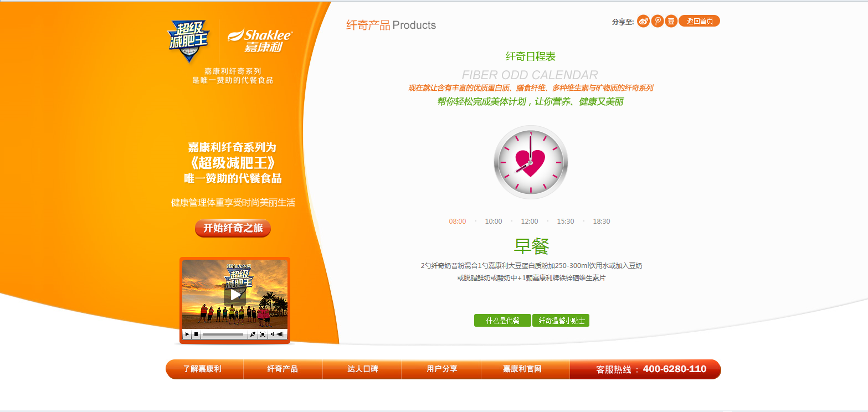Select the 15:30 time slot
The image size is (868, 412).
(566, 222)
